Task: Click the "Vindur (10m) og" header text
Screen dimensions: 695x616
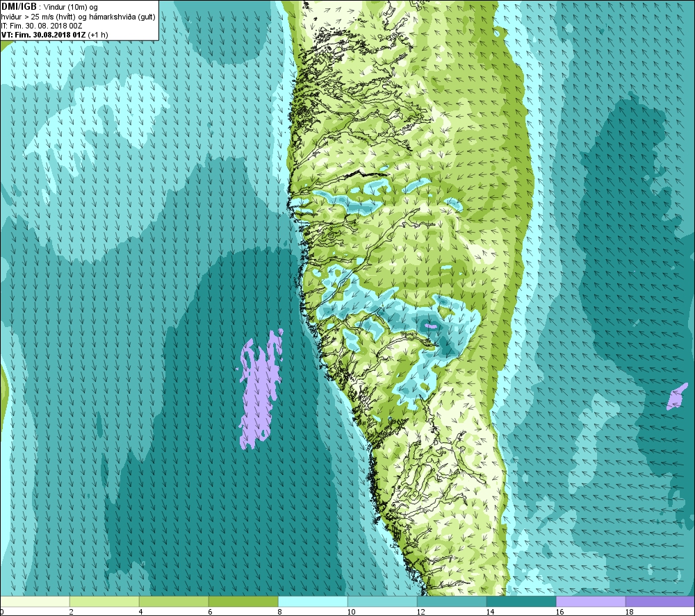Action: 70,8
